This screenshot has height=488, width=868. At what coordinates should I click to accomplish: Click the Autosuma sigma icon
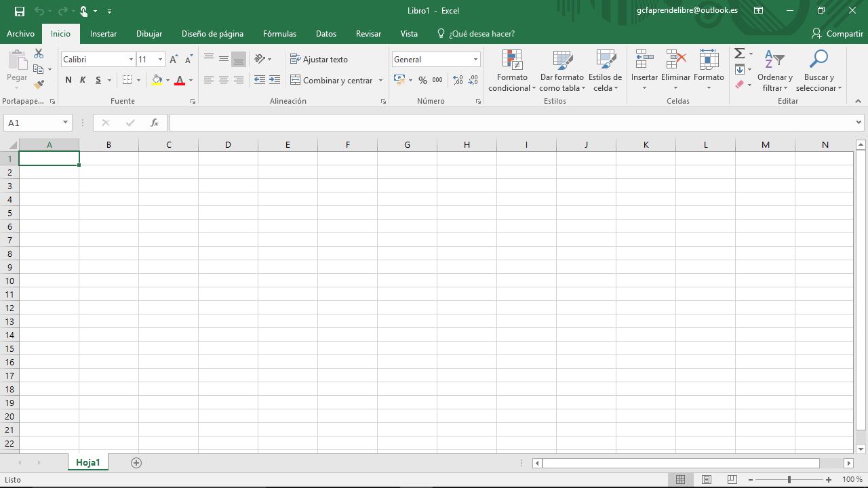point(738,53)
